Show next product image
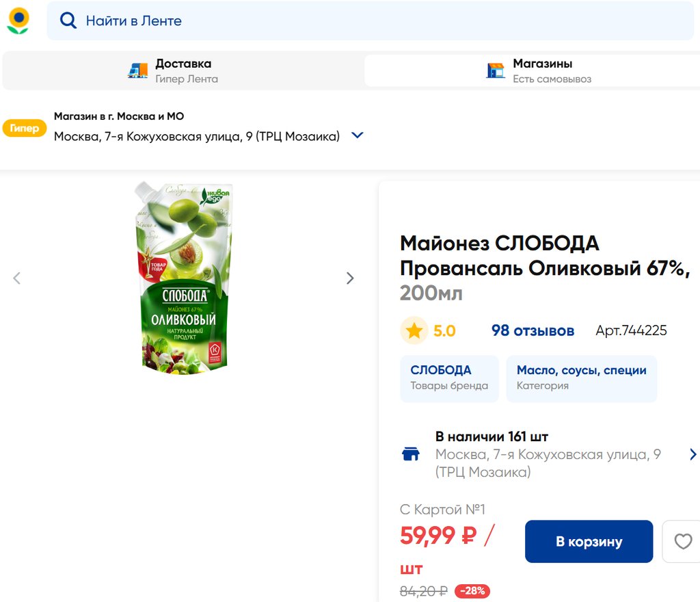This screenshot has height=602, width=700. 350,278
